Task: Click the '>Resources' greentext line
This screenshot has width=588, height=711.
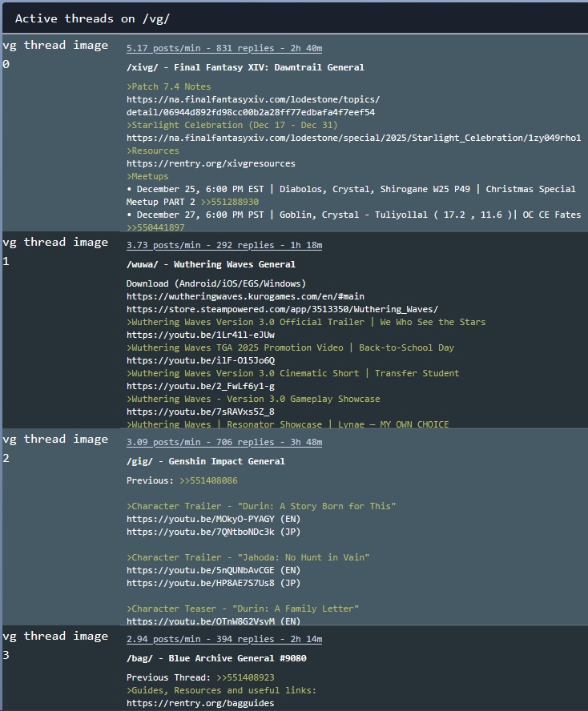Action: pyautogui.click(x=153, y=151)
